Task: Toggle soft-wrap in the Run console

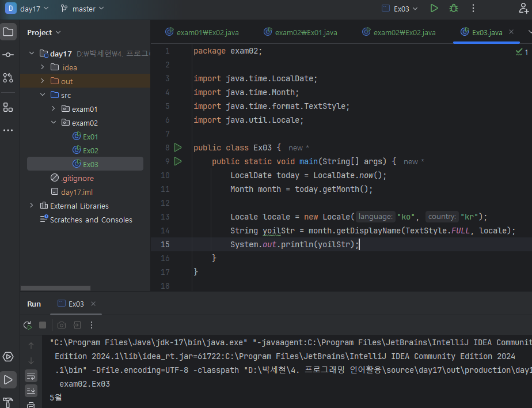Action: (x=31, y=376)
